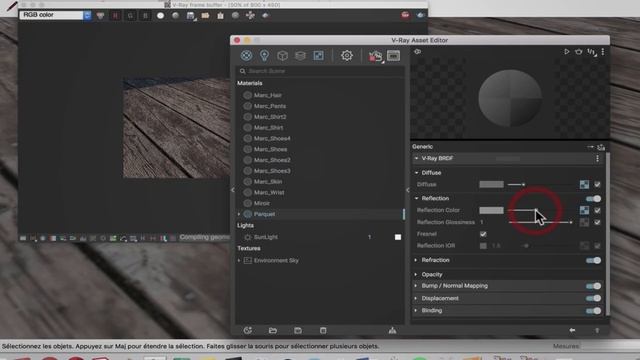Expand Opacity section
The width and height of the screenshot is (640, 360).
point(416,275)
